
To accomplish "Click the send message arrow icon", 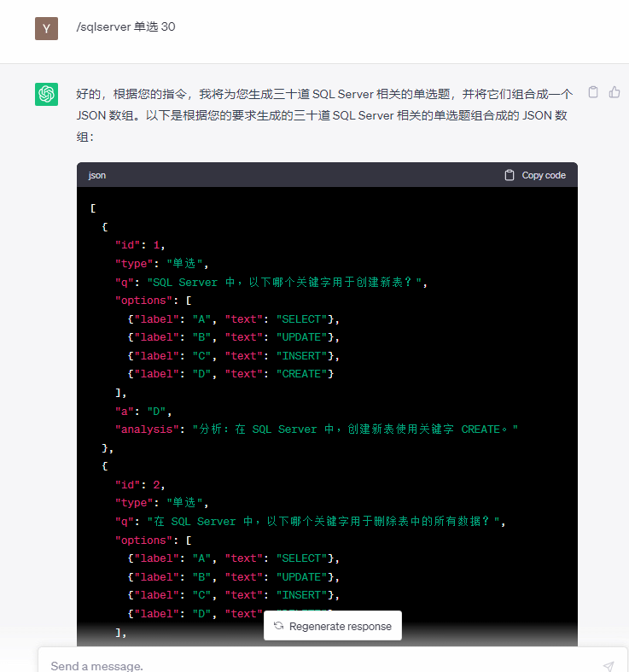I will pyautogui.click(x=609, y=665).
